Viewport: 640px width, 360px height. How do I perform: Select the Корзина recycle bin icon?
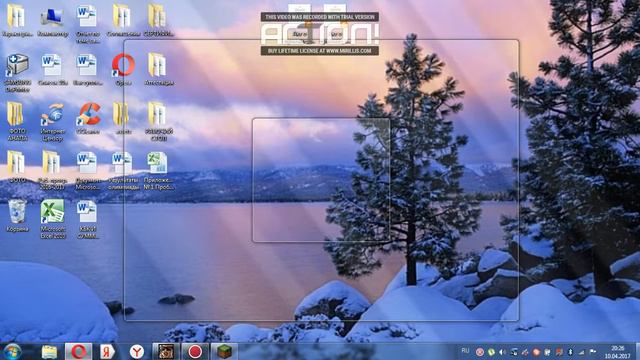(17, 216)
